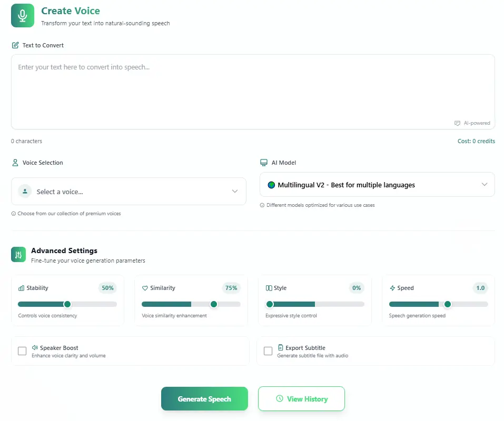Click the microphone Create Voice icon
The image size is (504, 421).
pos(23,16)
